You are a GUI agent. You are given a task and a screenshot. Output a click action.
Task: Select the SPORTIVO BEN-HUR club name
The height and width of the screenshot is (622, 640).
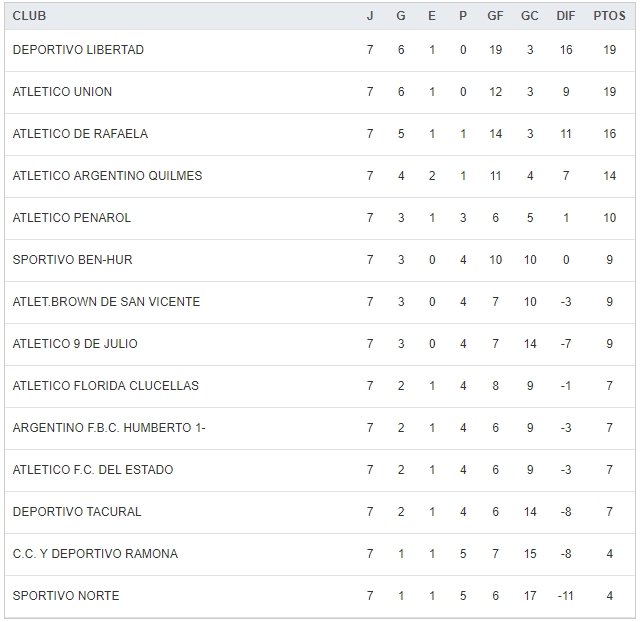pyautogui.click(x=72, y=260)
